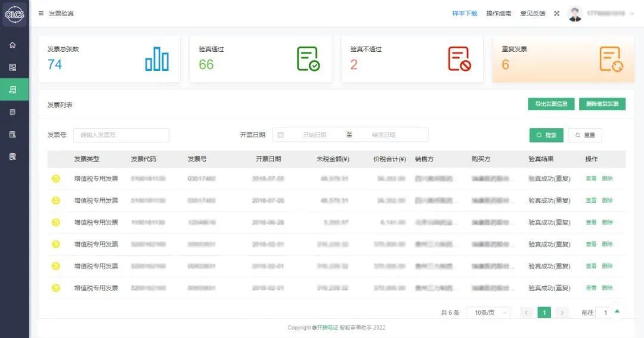Screen dimensions: 644x338
Task: Click the bottom sidebar document search icon
Action: (x=13, y=156)
